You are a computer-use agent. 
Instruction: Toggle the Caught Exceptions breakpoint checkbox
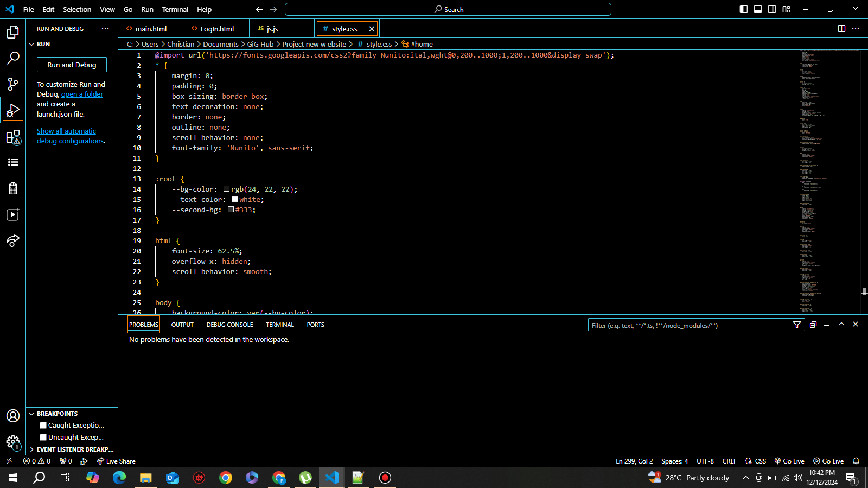click(x=43, y=426)
